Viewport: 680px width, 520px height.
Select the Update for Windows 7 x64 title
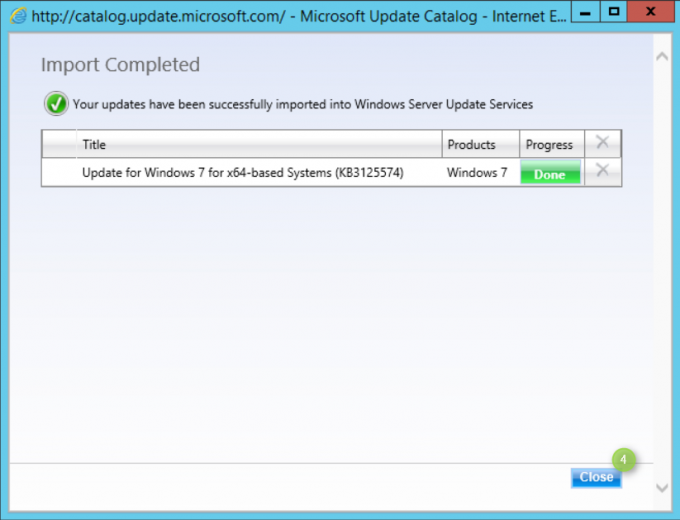click(x=244, y=173)
